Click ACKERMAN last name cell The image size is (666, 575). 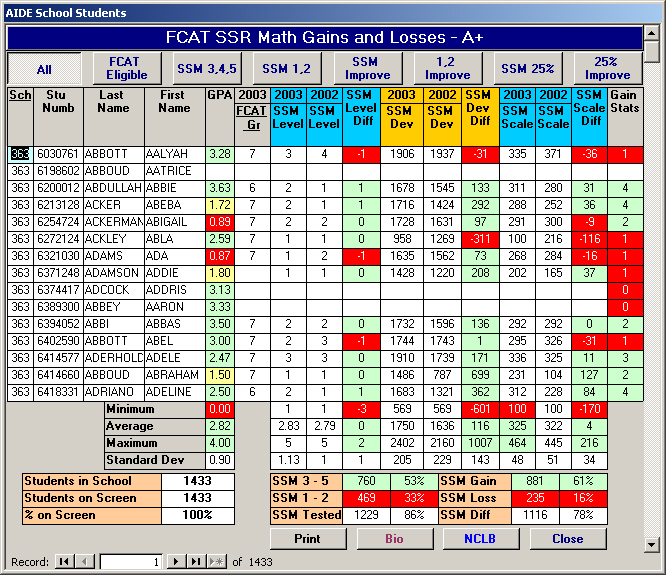point(113,222)
